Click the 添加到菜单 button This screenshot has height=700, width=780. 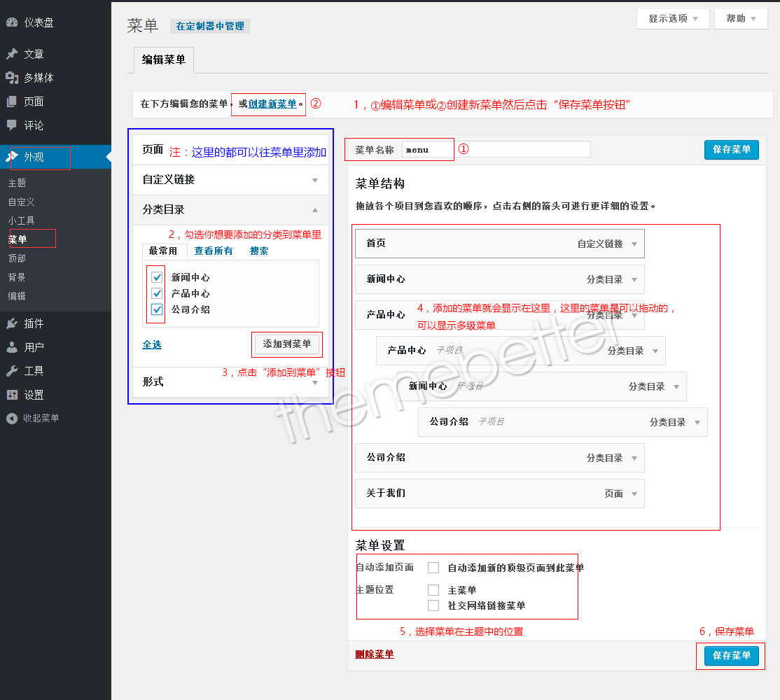click(x=287, y=344)
